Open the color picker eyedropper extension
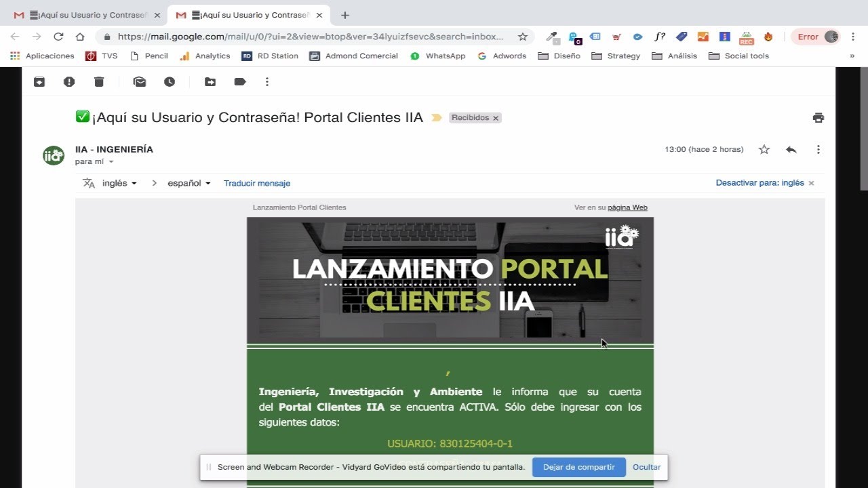Image resolution: width=868 pixels, height=488 pixels. click(x=552, y=37)
